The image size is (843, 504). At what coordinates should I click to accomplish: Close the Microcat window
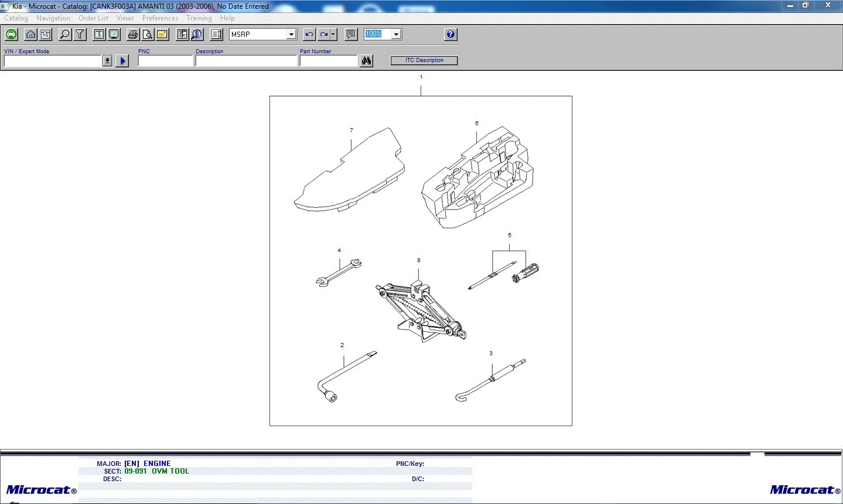[828, 5]
